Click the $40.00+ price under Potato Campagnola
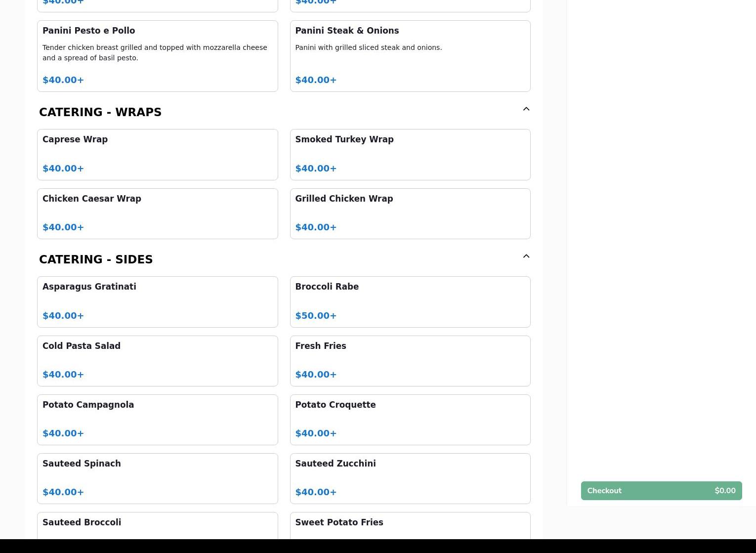 coord(63,433)
